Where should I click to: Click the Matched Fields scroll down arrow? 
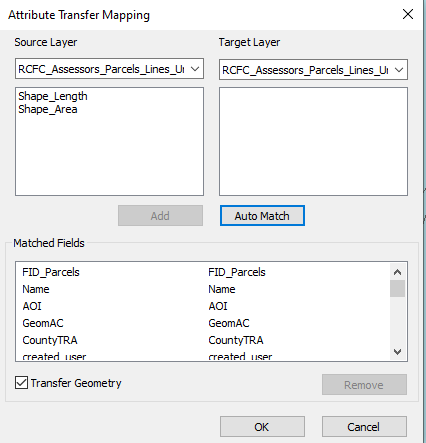pos(397,352)
